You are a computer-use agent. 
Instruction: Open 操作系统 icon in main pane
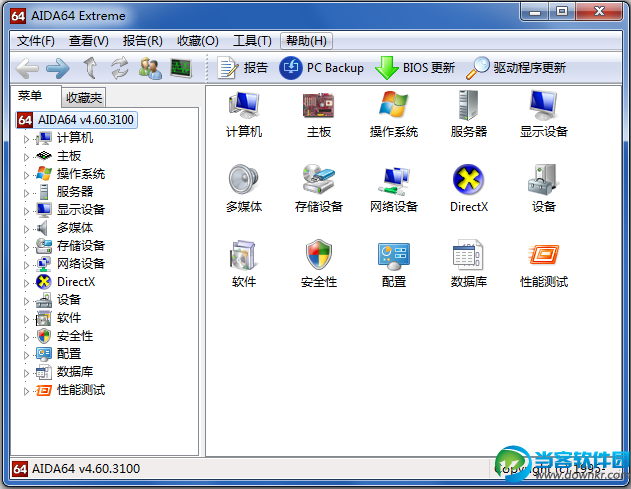(394, 115)
